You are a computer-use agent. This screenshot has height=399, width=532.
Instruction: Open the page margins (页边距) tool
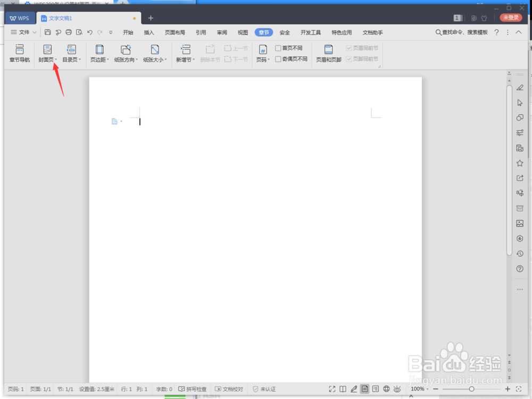tap(99, 53)
